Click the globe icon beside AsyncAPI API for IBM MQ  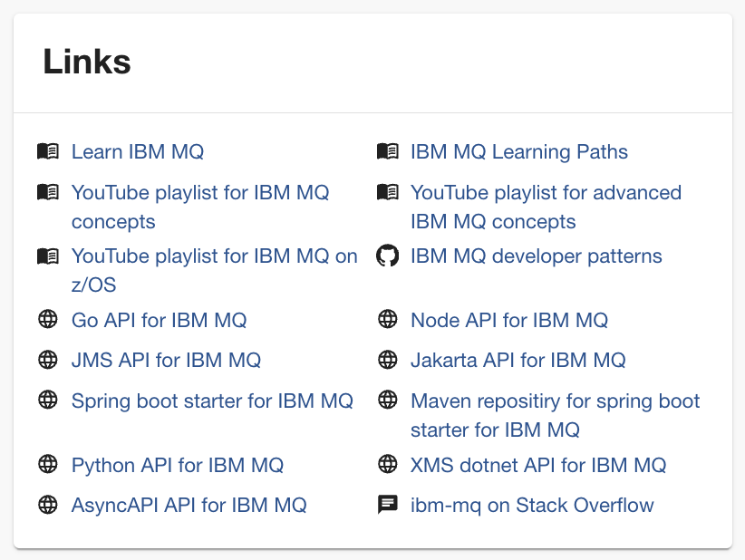tap(50, 506)
